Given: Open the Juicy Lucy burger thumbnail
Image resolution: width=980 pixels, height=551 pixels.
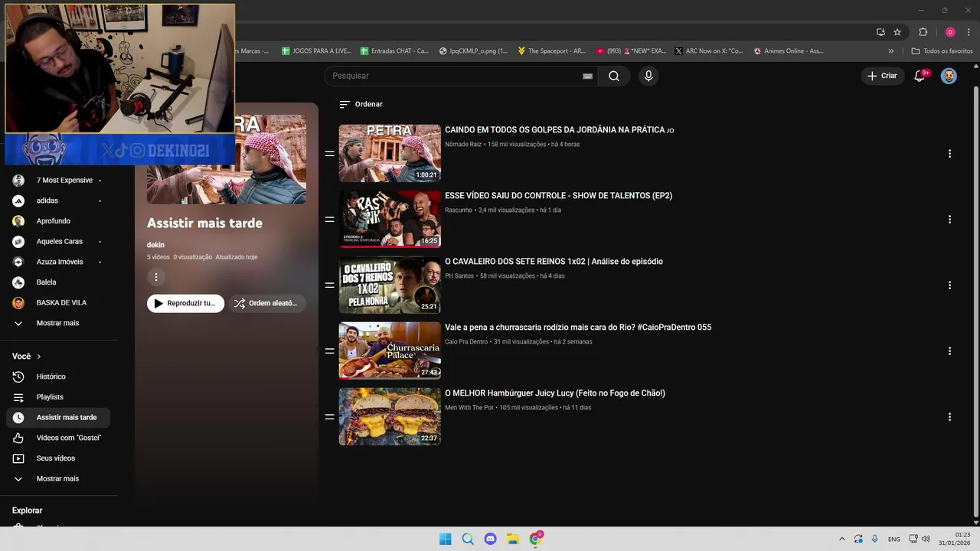Looking at the screenshot, I should pos(390,416).
